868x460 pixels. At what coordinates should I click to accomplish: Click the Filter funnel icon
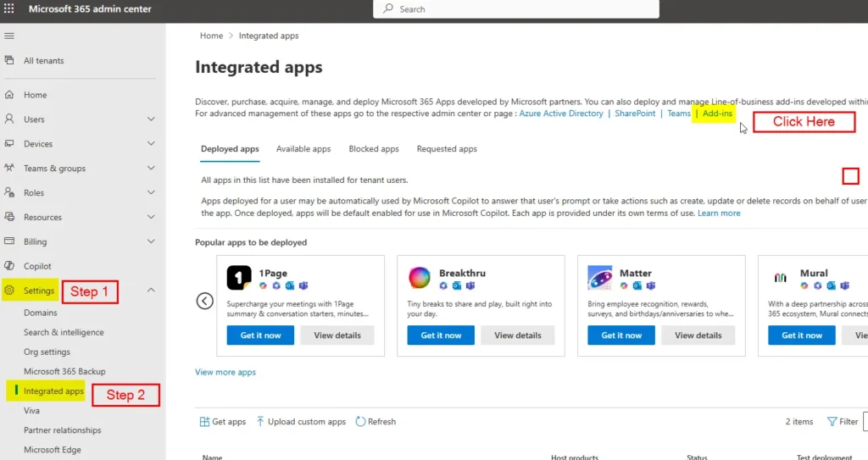pyautogui.click(x=832, y=422)
